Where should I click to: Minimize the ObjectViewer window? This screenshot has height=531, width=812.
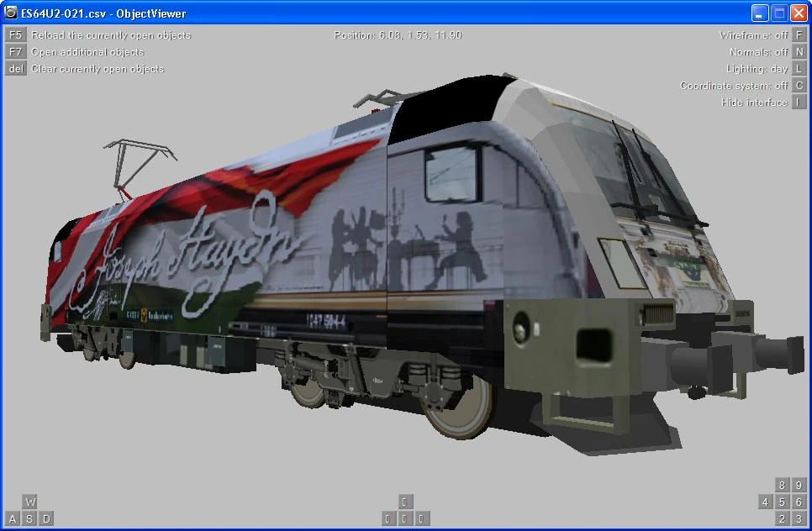click(x=760, y=13)
